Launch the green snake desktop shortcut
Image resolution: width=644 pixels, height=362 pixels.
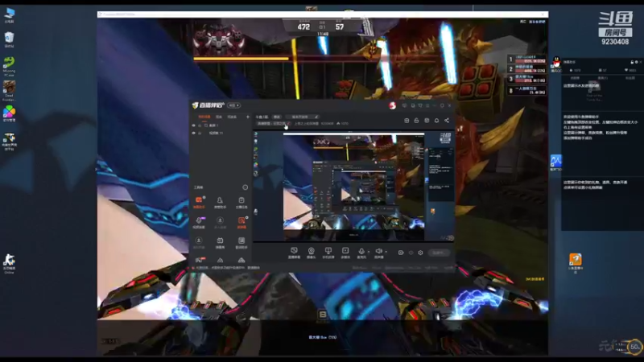coord(9,66)
